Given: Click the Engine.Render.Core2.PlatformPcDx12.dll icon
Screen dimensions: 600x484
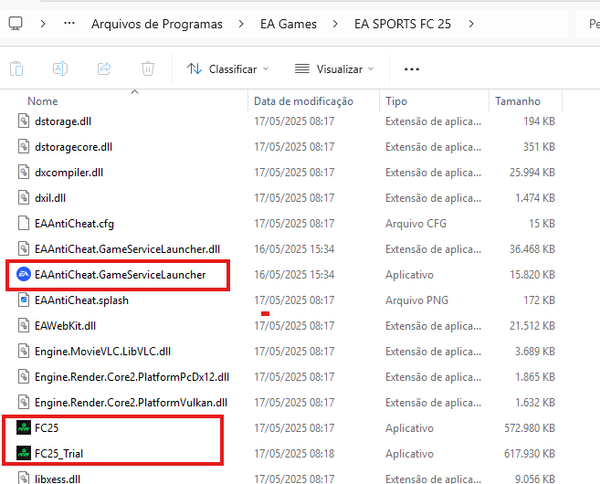Looking at the screenshot, I should click(23, 376).
